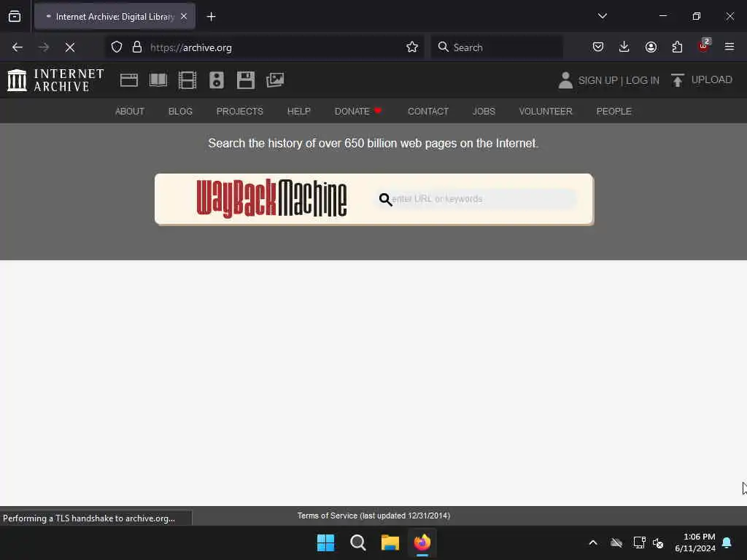The height and width of the screenshot is (560, 747).
Task: Click the SIGN UP link
Action: coord(598,80)
